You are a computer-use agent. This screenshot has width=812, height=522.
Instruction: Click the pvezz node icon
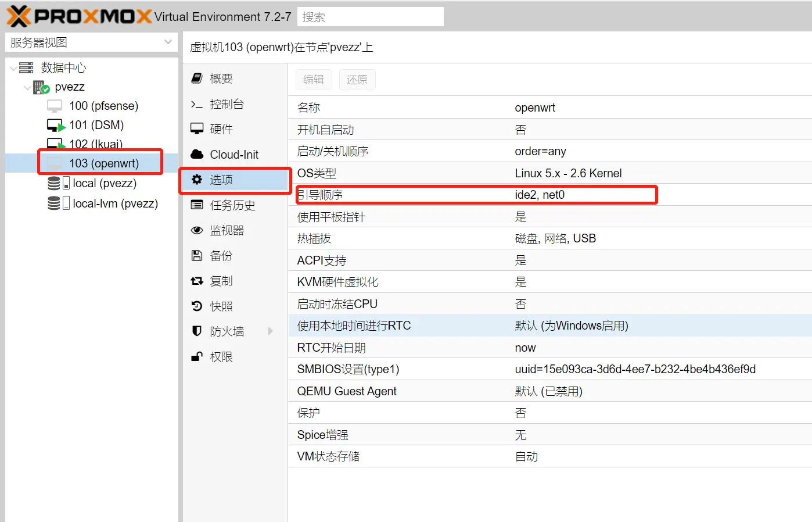tap(41, 87)
